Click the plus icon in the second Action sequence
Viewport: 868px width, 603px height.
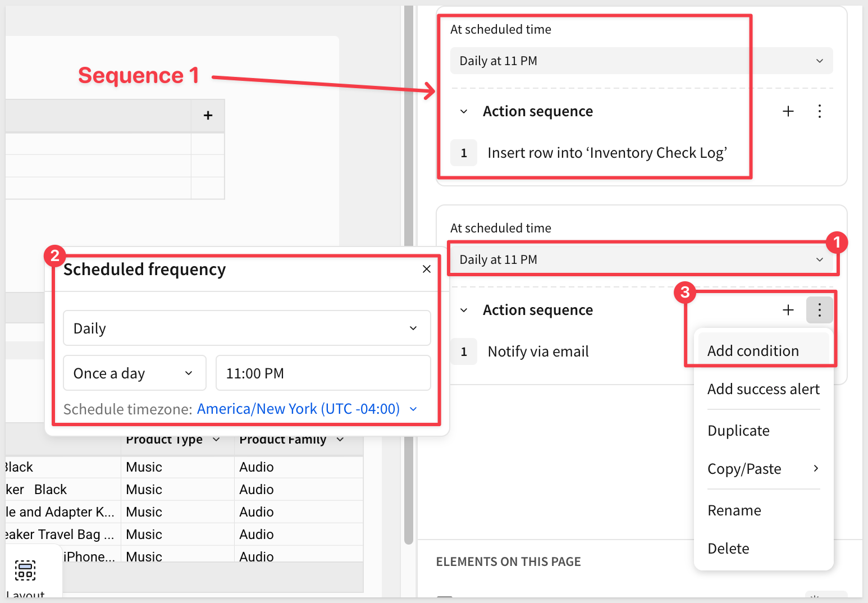tap(788, 310)
